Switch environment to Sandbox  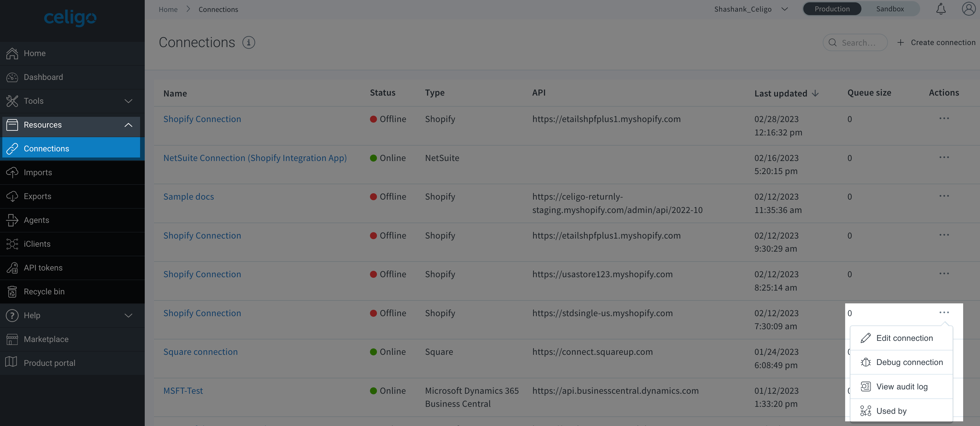890,9
